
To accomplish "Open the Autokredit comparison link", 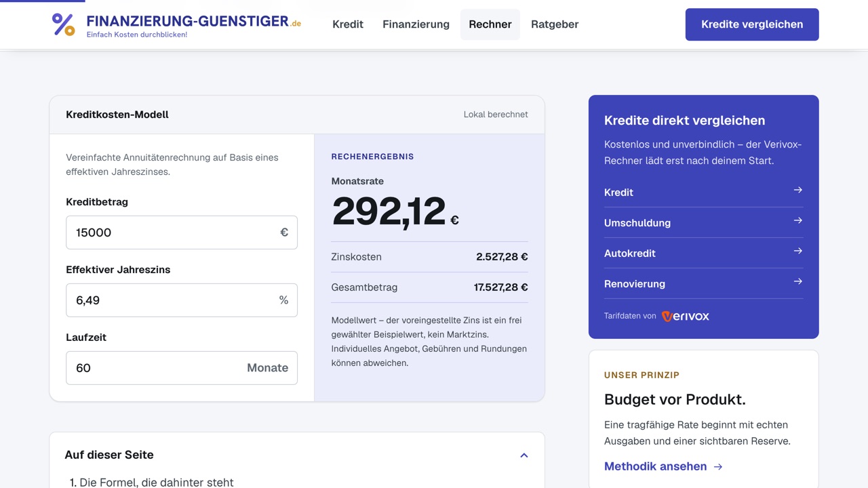I will [703, 253].
